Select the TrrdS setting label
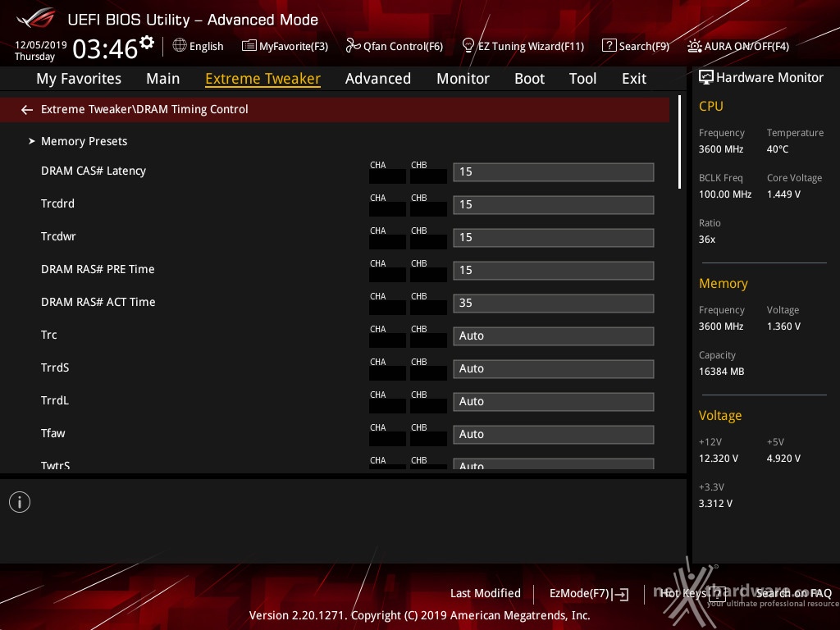This screenshot has height=630, width=840. (55, 367)
